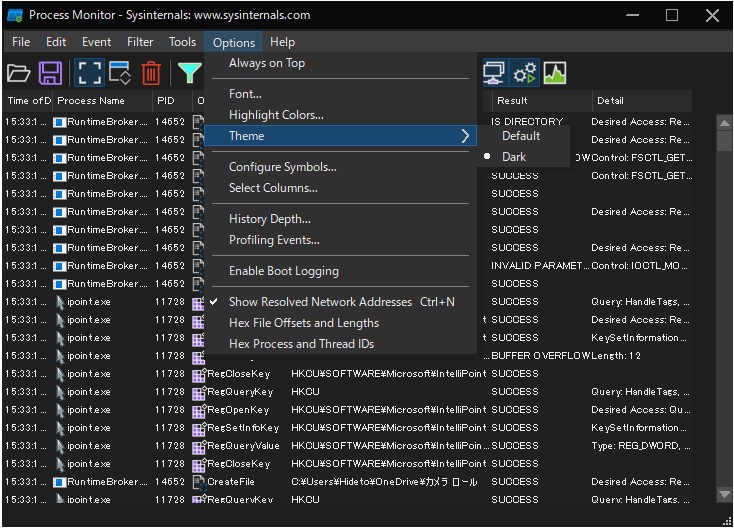Toggle Show Process and Thread Activity icon
Screen dimensions: 734x528
[525, 73]
